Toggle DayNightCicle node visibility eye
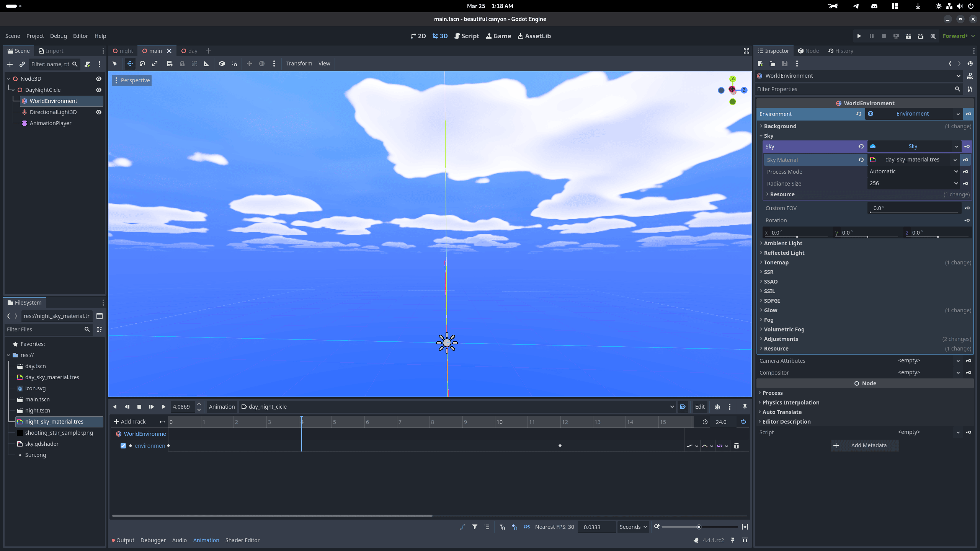The height and width of the screenshot is (551, 980). (99, 90)
